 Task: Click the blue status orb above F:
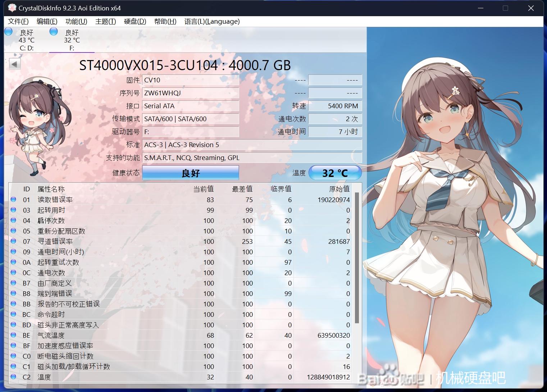click(54, 32)
